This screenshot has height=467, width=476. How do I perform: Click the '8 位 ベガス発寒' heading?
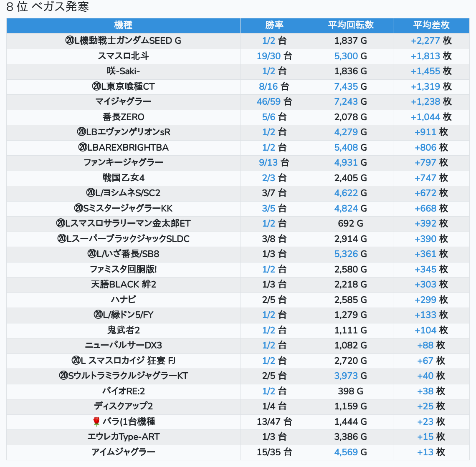pyautogui.click(x=48, y=7)
